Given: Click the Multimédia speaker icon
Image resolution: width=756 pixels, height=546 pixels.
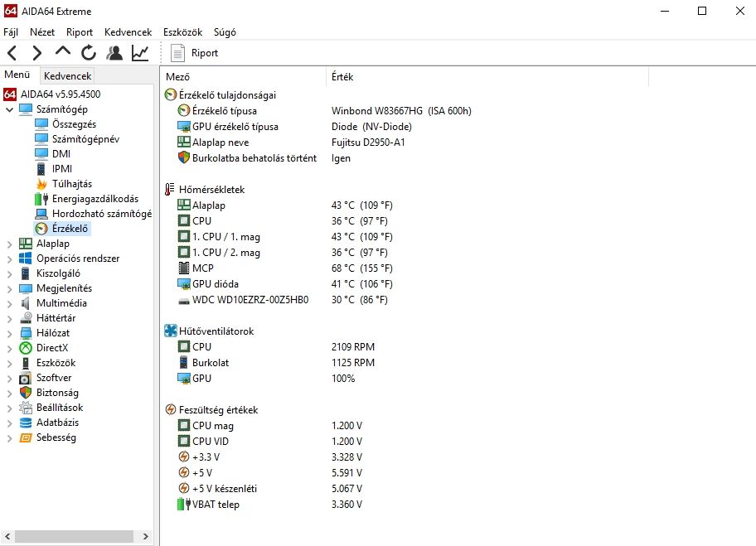Looking at the screenshot, I should tap(25, 303).
